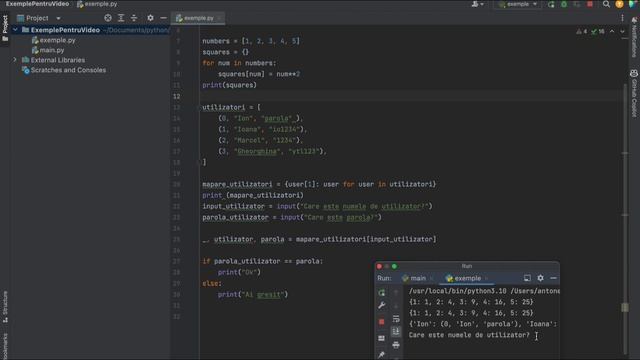Screen dimensions: 640x360
Task: Click the red Stop icon in the main toolbar
Action: point(590,4)
